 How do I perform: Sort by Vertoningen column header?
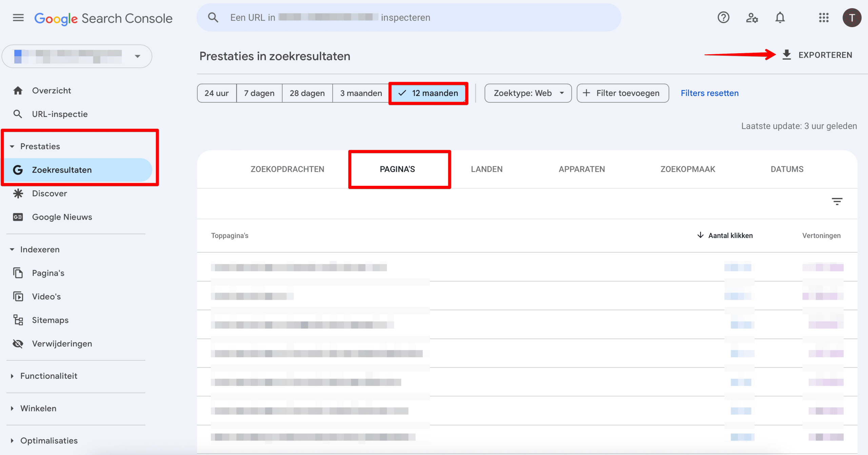point(821,236)
